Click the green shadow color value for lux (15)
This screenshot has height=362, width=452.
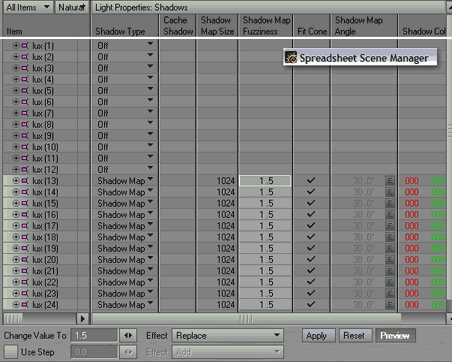click(x=438, y=203)
